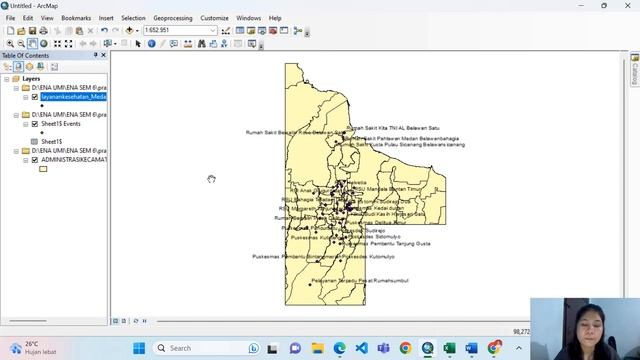The image size is (640, 360).
Task: Switch to Layout View button
Action: 124,321
